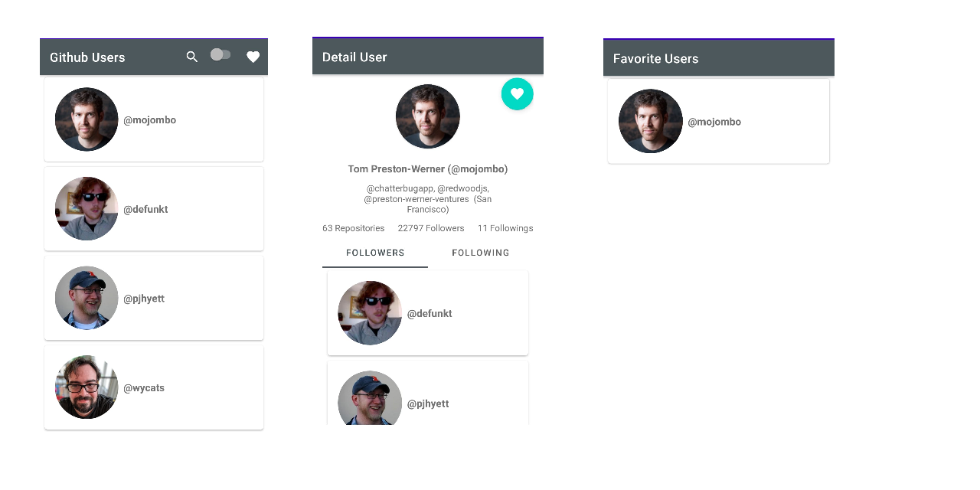Click @defunkt's avatar in the Followers list
980x490 pixels.
(x=370, y=313)
